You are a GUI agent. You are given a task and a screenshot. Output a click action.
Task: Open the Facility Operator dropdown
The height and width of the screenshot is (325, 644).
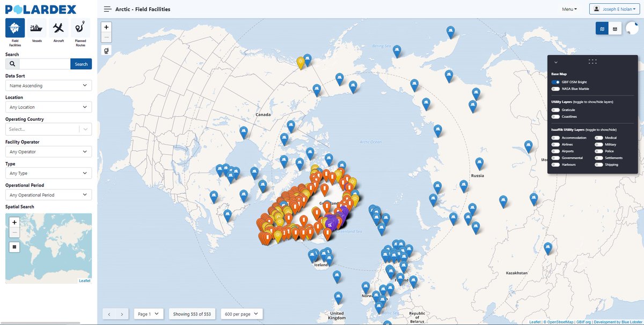48,151
